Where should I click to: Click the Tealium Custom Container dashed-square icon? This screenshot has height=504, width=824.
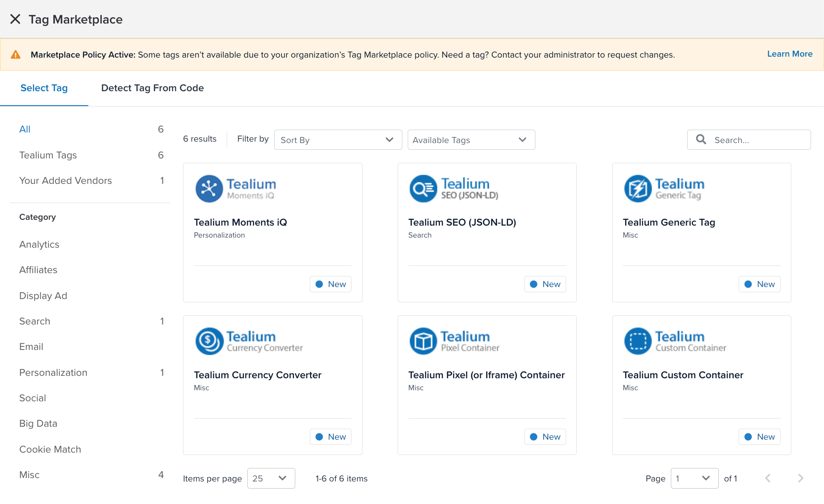point(637,341)
